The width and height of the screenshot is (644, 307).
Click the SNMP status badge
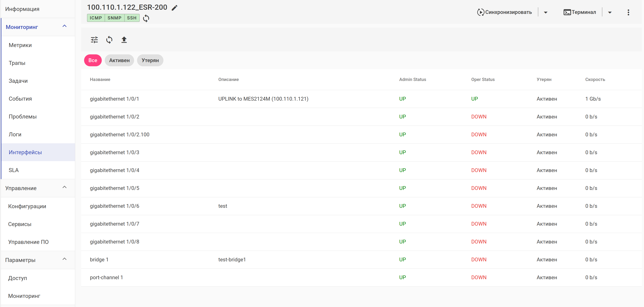pyautogui.click(x=114, y=18)
